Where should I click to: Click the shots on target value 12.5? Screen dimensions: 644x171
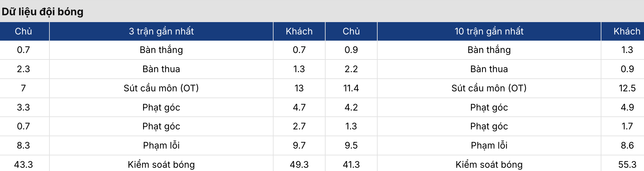coord(627,88)
